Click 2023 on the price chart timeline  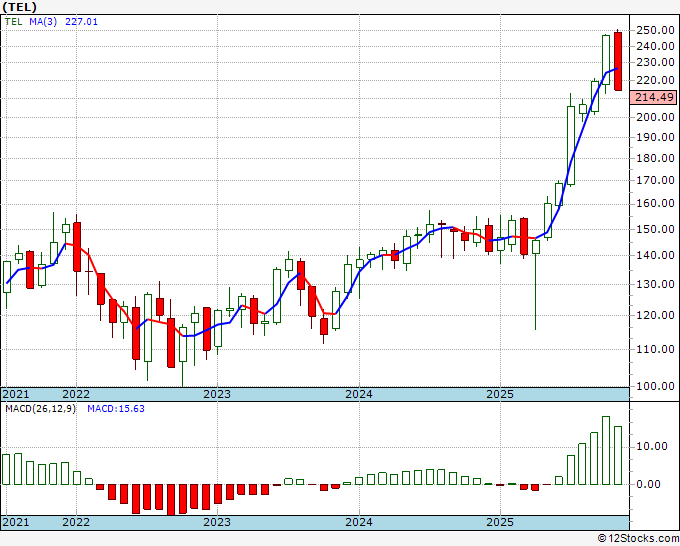pyautogui.click(x=217, y=394)
